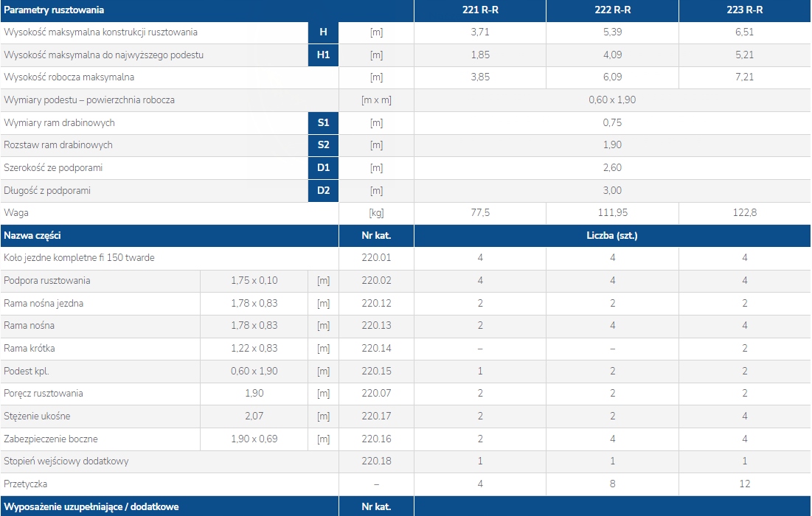Select the 'Zabezpieczenie boczne' row label

tap(51, 439)
